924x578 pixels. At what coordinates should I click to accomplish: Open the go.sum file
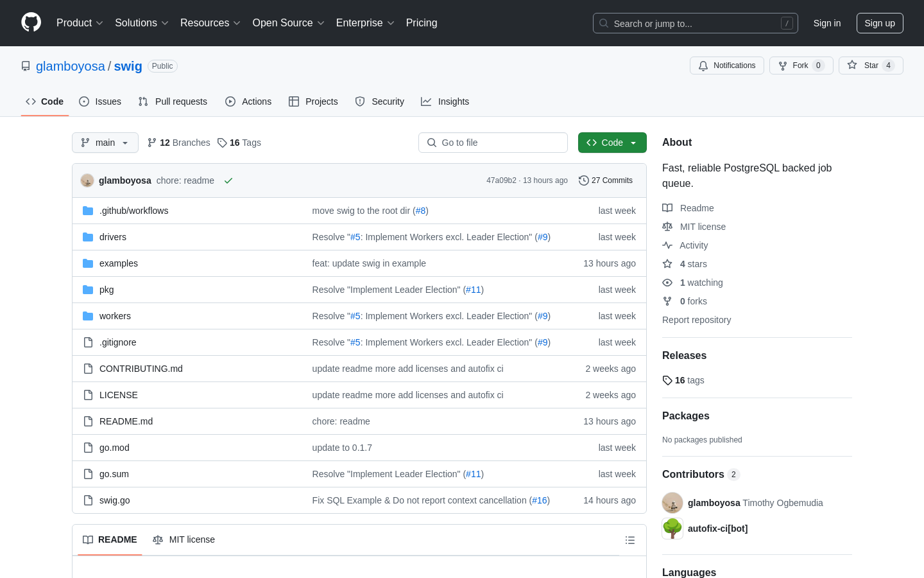[114, 474]
